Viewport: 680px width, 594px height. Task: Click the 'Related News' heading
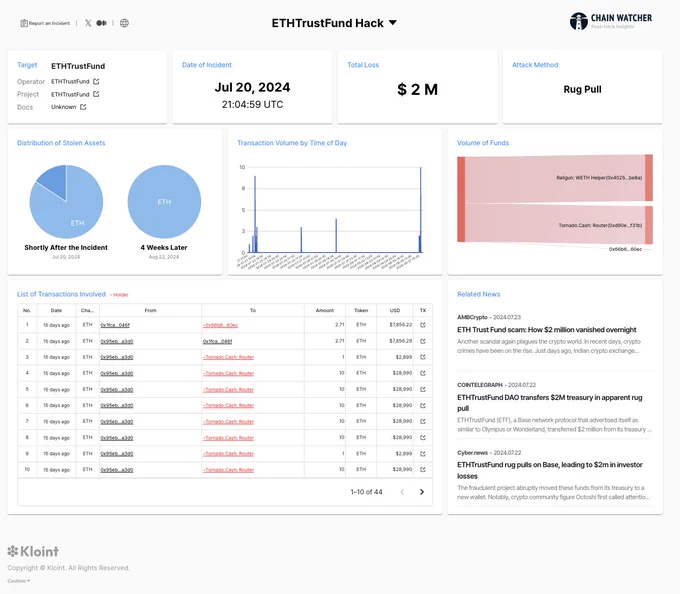(478, 294)
